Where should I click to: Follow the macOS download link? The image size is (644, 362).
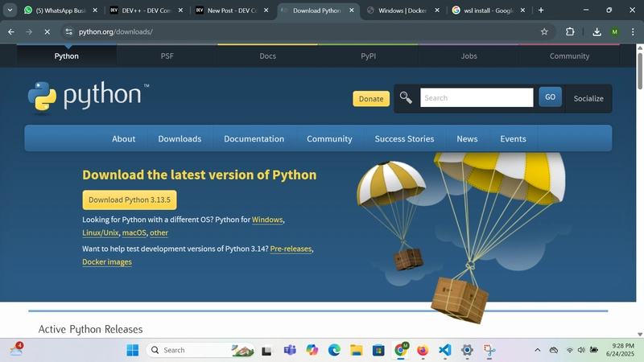point(134,232)
